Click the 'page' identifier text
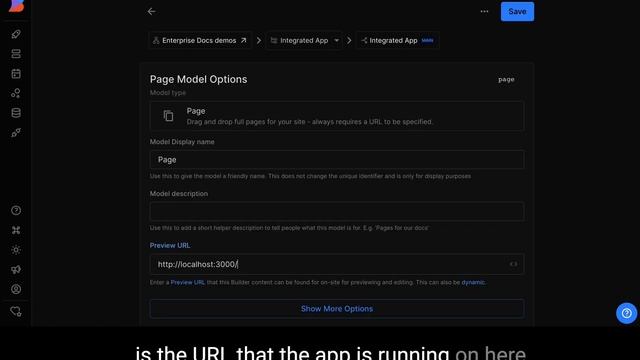This screenshot has height=360, width=640. click(506, 80)
